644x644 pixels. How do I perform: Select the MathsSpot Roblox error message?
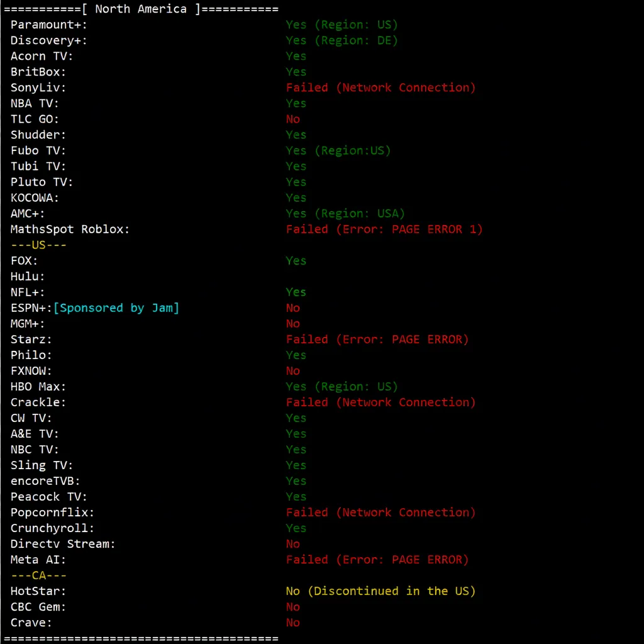385,229
